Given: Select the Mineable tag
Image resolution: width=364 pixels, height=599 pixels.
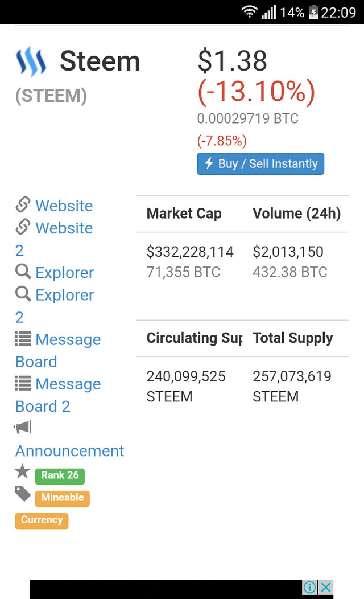Looking at the screenshot, I should tap(63, 498).
